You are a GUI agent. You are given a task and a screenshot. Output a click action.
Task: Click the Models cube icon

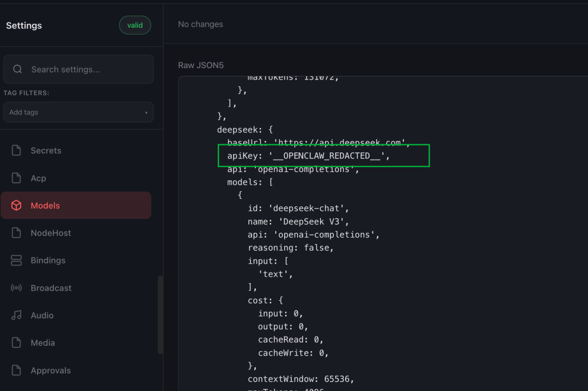click(x=16, y=205)
